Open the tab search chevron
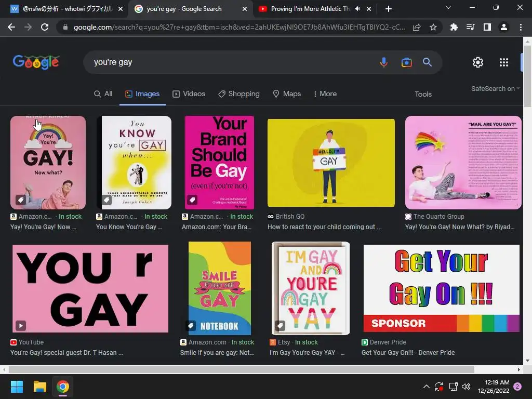The width and height of the screenshot is (532, 399). (x=448, y=7)
